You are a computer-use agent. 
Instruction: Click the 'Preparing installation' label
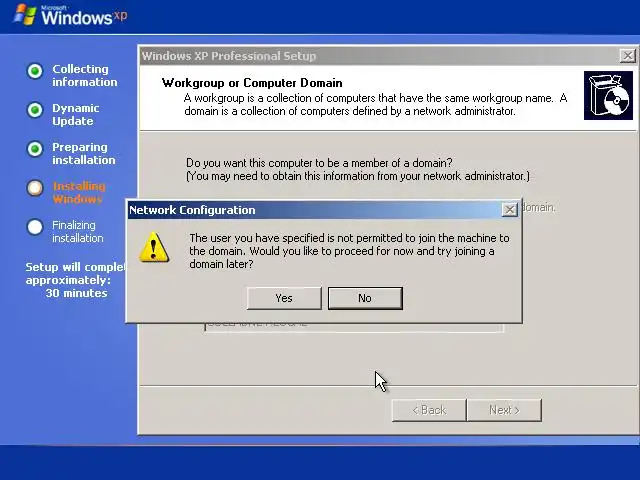84,153
